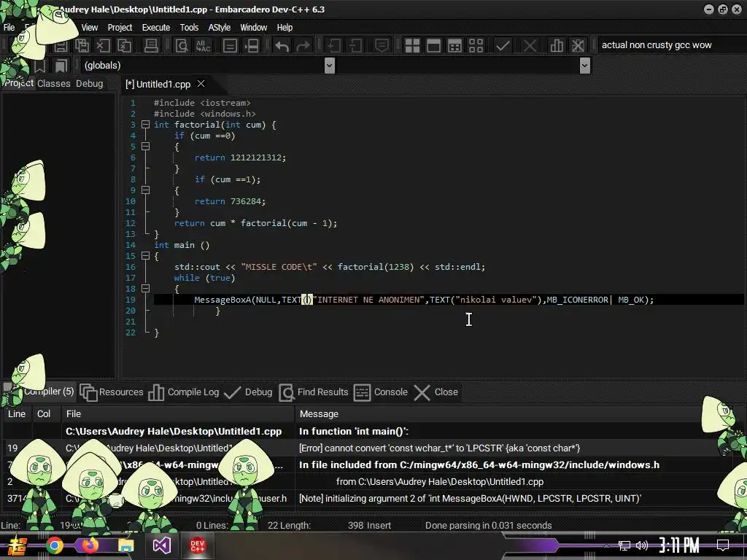The width and height of the screenshot is (747, 560).
Task: Collapse the code fold at line 9
Action: (146, 190)
